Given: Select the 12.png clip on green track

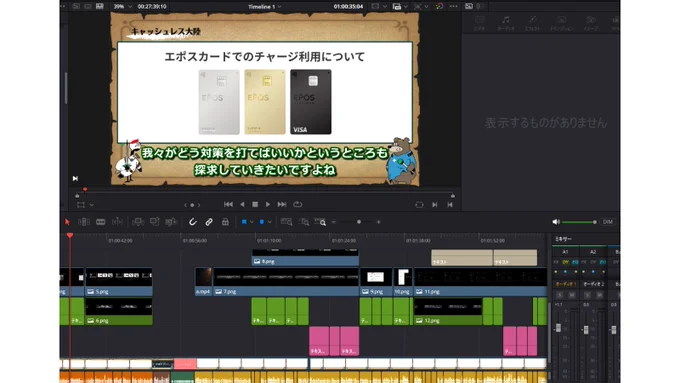Looking at the screenshot, I should coord(448,311).
